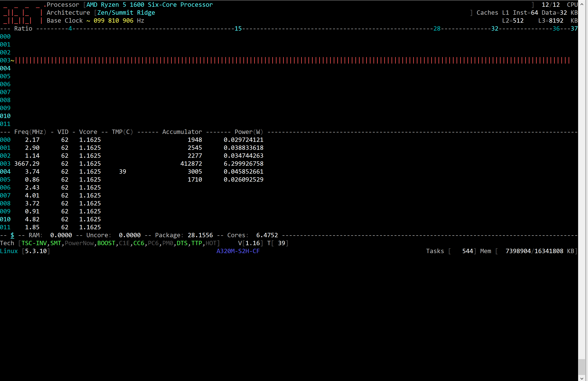The image size is (588, 381).
Task: Click the Accumulator column header
Action: click(x=182, y=132)
